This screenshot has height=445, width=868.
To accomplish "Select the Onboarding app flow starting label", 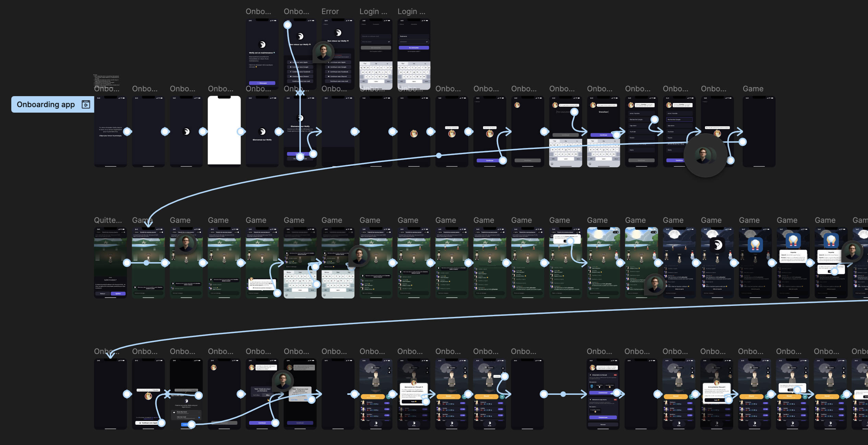I will (x=46, y=104).
